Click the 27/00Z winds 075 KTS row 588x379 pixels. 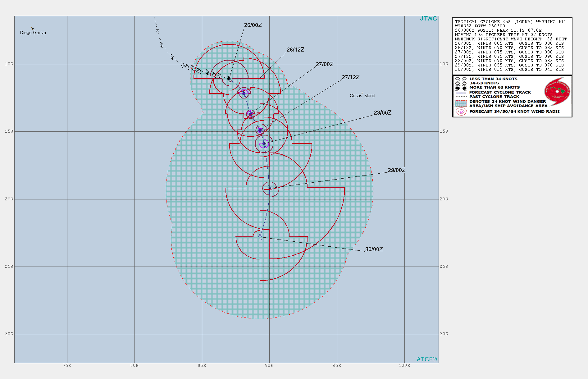[509, 52]
